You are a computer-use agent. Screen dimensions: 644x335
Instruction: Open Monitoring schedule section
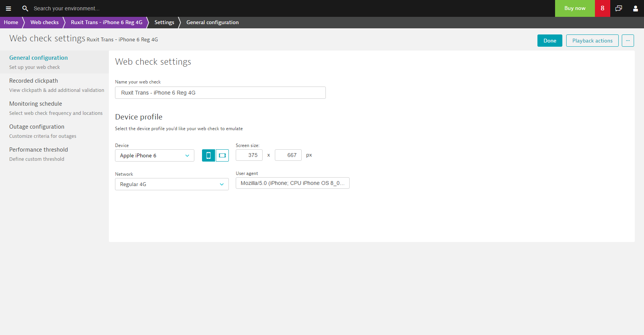click(54, 108)
